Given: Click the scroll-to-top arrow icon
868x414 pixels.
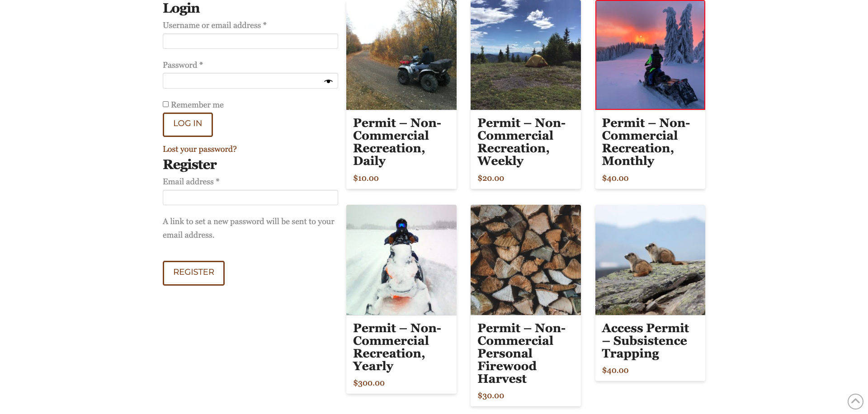Looking at the screenshot, I should 855,401.
